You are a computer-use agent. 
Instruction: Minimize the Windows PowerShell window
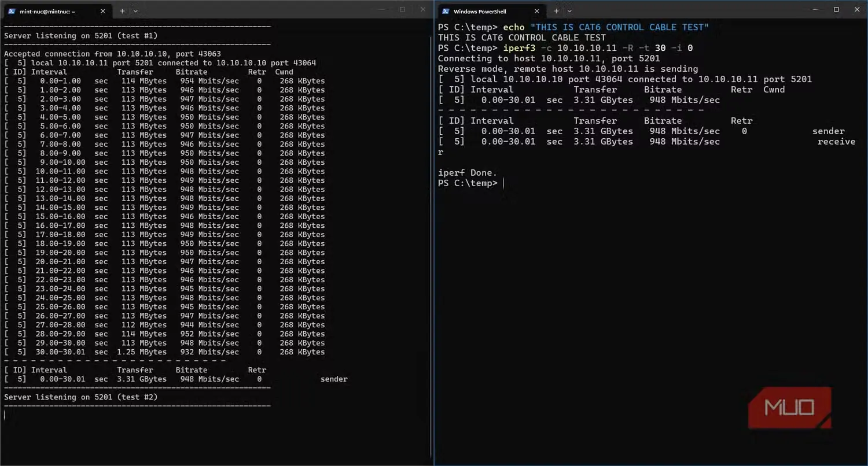[x=815, y=9]
